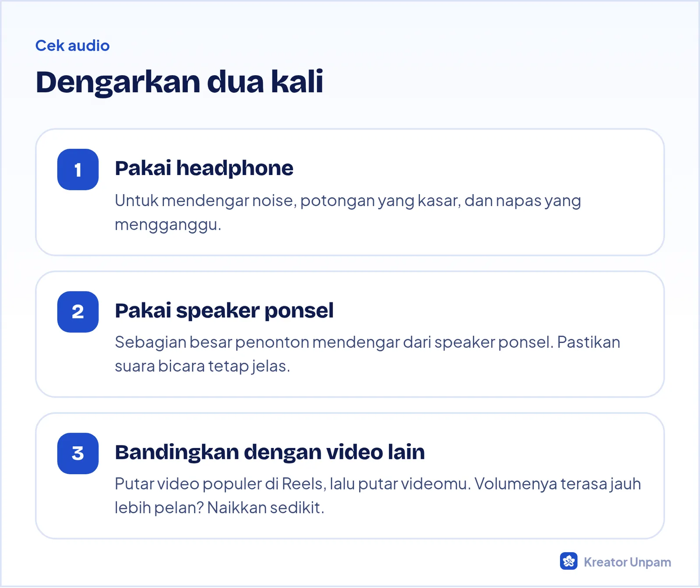Screen dimensions: 700x588
Task: Click the description starting 'Untuk mendengar noise'
Action: [348, 213]
